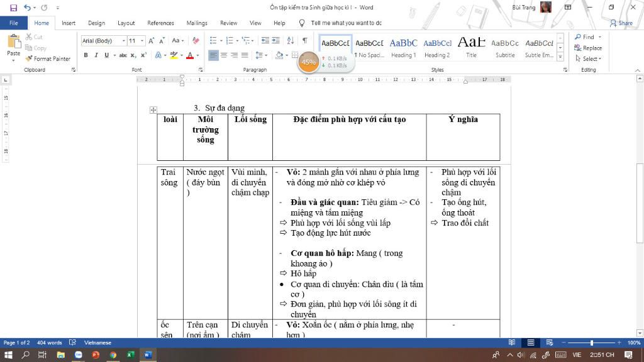Clear all formatting icon
This screenshot has height=362, width=644.
[x=196, y=41]
